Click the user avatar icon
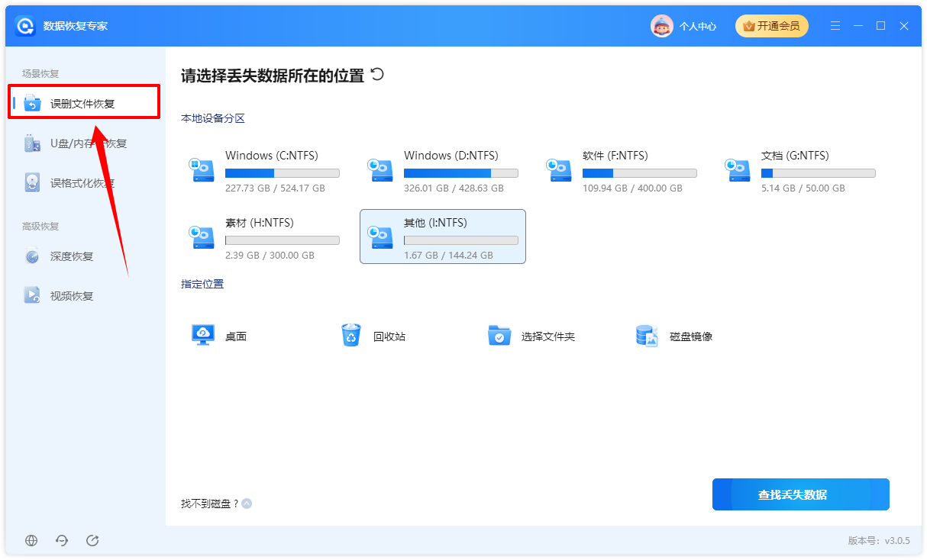927x560 pixels. click(x=662, y=26)
